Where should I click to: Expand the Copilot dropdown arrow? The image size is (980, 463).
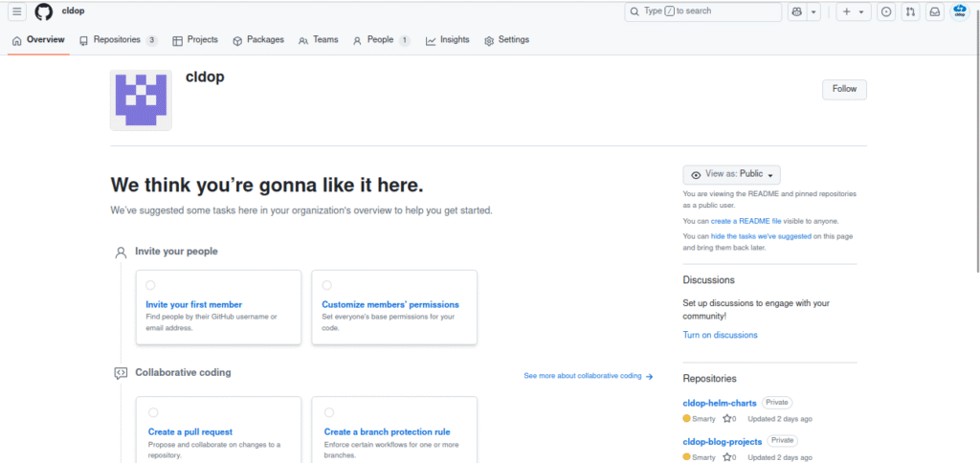[x=813, y=11]
